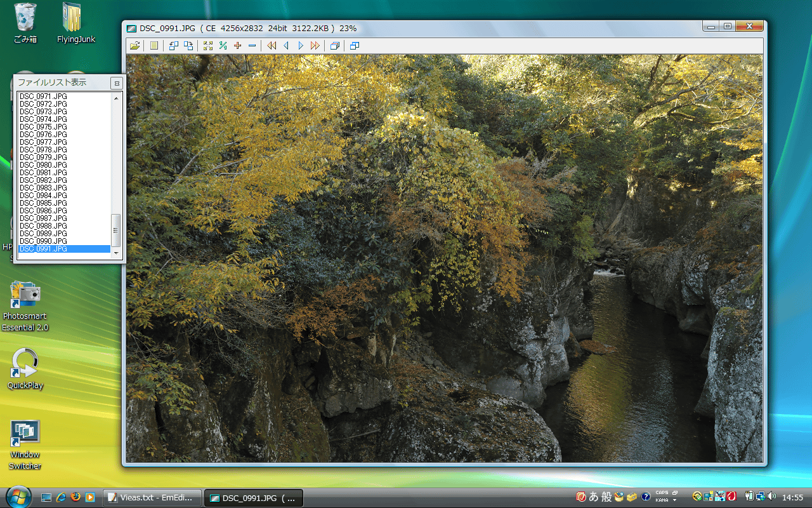Image resolution: width=812 pixels, height=508 pixels.
Task: Click the displayed canyon photo
Action: pyautogui.click(x=444, y=258)
